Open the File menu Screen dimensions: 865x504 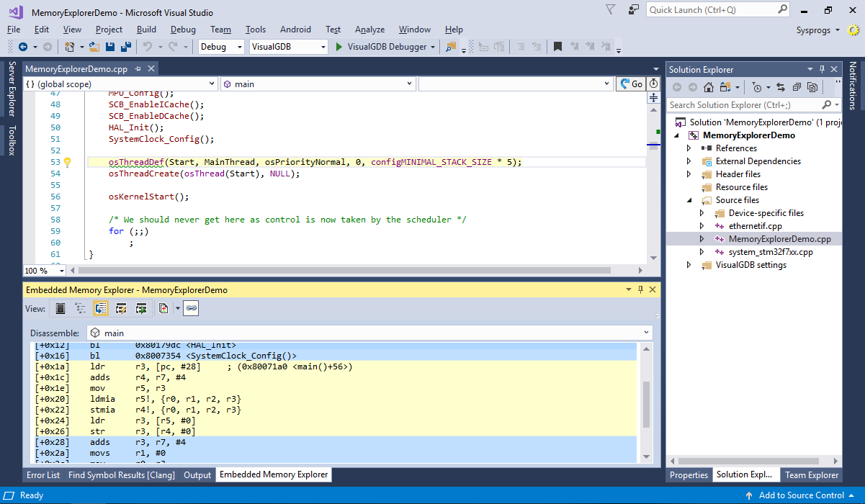click(14, 30)
